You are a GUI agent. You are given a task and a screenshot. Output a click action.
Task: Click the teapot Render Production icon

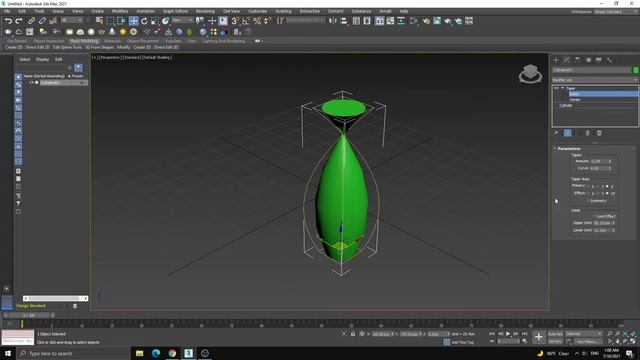[448, 21]
